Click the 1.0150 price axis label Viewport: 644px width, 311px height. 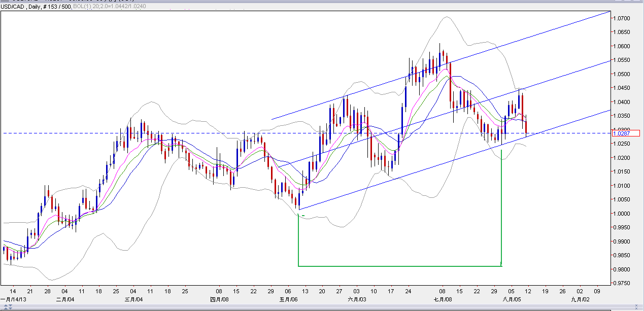pos(622,171)
